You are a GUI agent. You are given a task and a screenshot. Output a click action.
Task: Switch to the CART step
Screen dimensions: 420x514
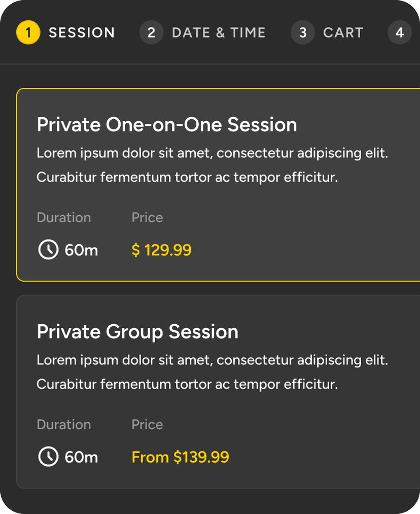[343, 32]
